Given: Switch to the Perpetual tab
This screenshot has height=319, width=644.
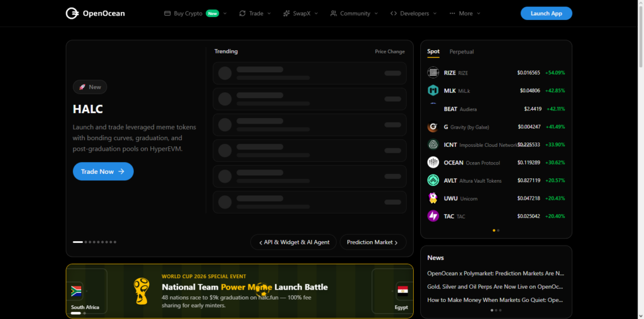Looking at the screenshot, I should (x=462, y=51).
